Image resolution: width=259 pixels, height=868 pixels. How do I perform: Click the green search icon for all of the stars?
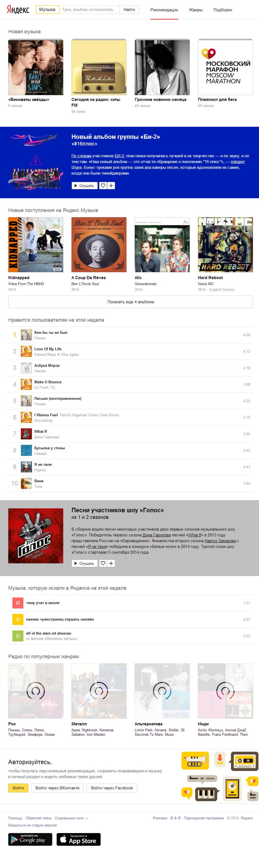point(18,636)
